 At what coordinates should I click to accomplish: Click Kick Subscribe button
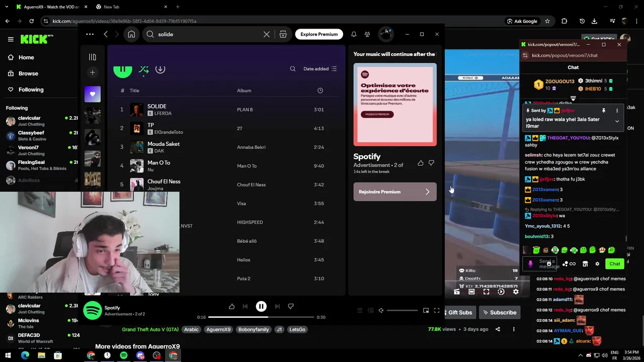tap(500, 312)
